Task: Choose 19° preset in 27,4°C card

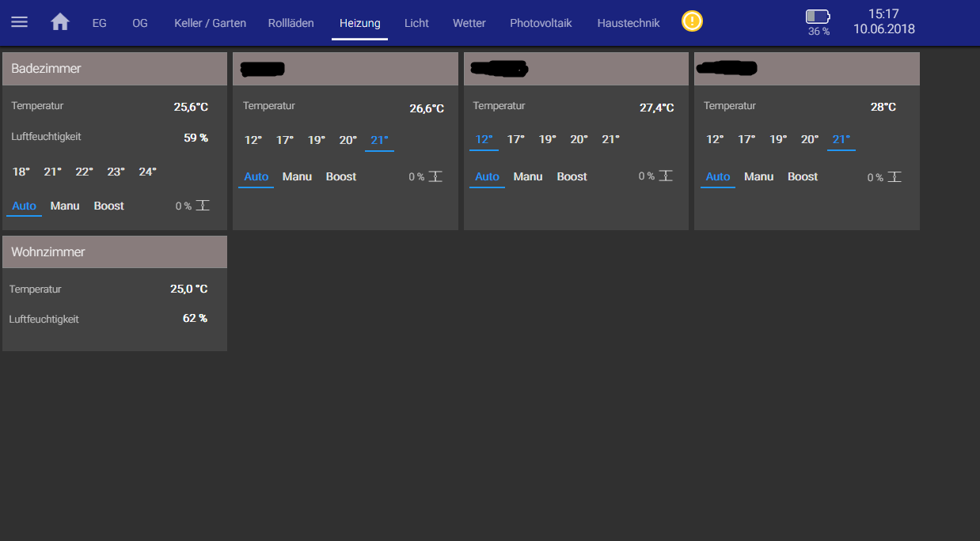Action: pos(548,139)
